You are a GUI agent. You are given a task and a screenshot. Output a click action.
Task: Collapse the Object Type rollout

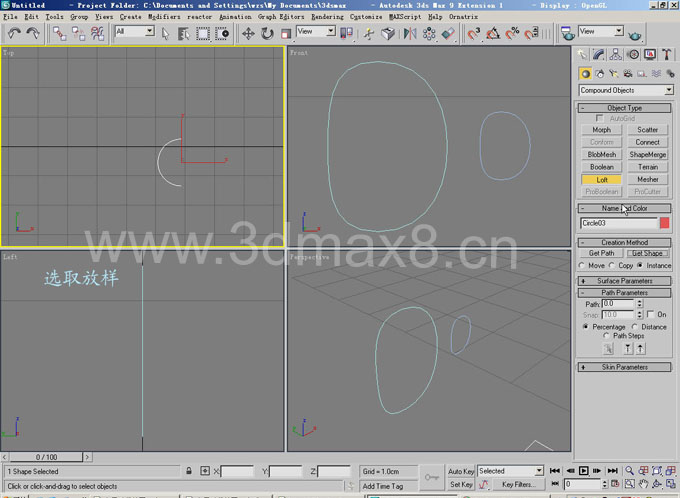pyautogui.click(x=624, y=108)
